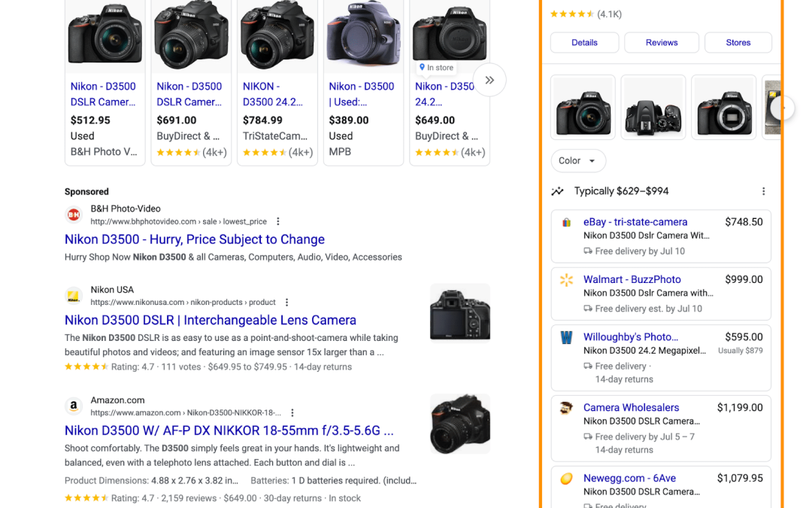Click product image of $389.00 MPB camera
This screenshot has height=508, width=812.
pos(363,35)
